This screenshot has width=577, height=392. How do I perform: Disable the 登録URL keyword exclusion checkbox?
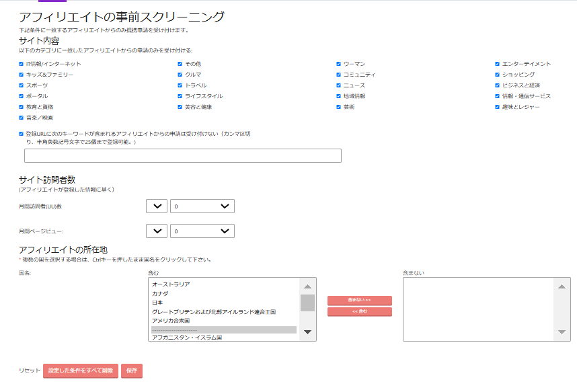[x=22, y=134]
